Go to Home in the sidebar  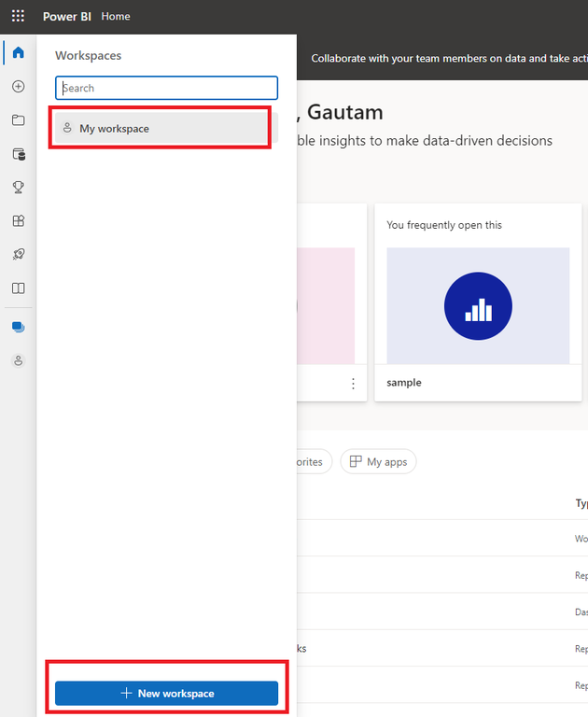[x=19, y=52]
